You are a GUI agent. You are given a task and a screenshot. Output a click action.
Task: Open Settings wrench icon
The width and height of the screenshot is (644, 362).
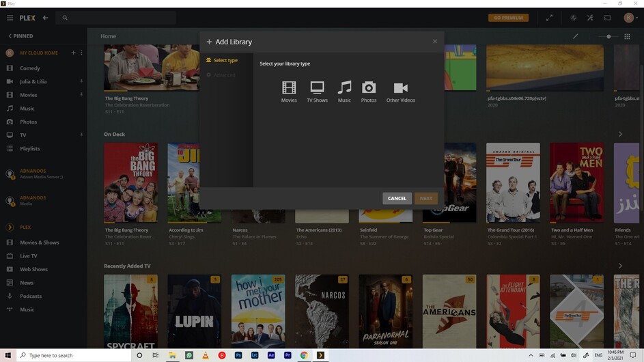(x=590, y=18)
